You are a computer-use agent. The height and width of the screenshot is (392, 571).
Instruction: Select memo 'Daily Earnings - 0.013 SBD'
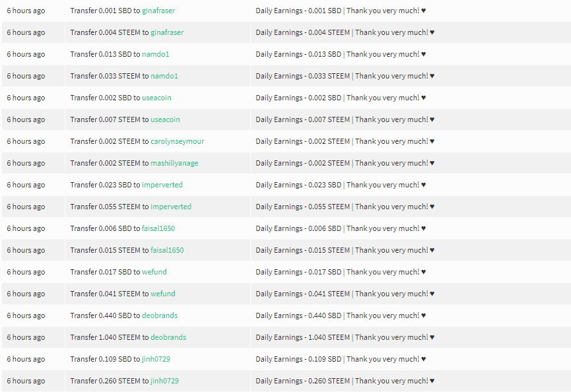click(298, 54)
